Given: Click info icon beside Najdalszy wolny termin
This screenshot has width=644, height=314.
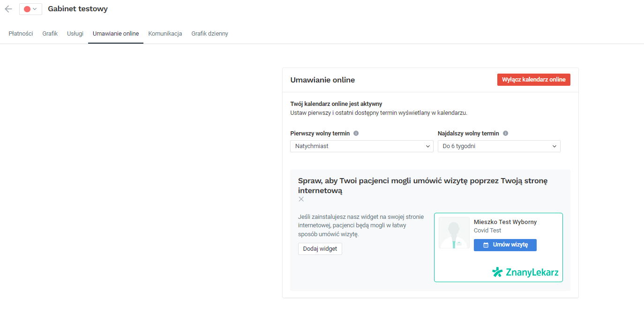Looking at the screenshot, I should 505,134.
